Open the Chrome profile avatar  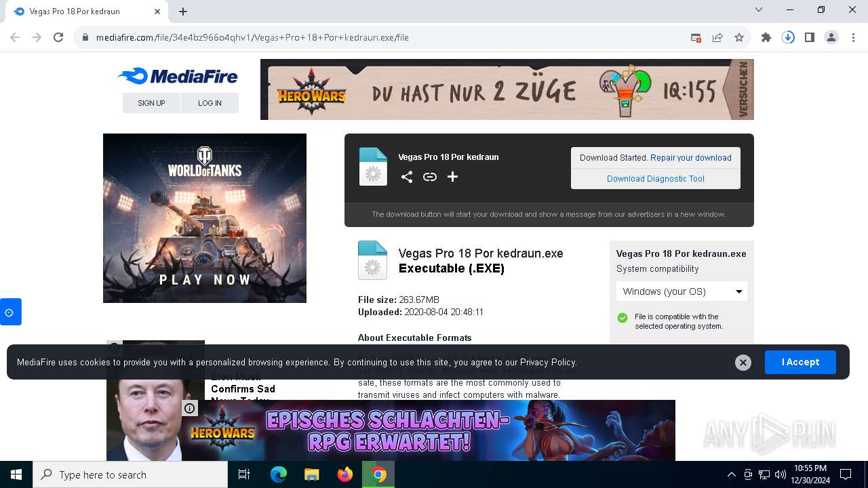coord(831,37)
